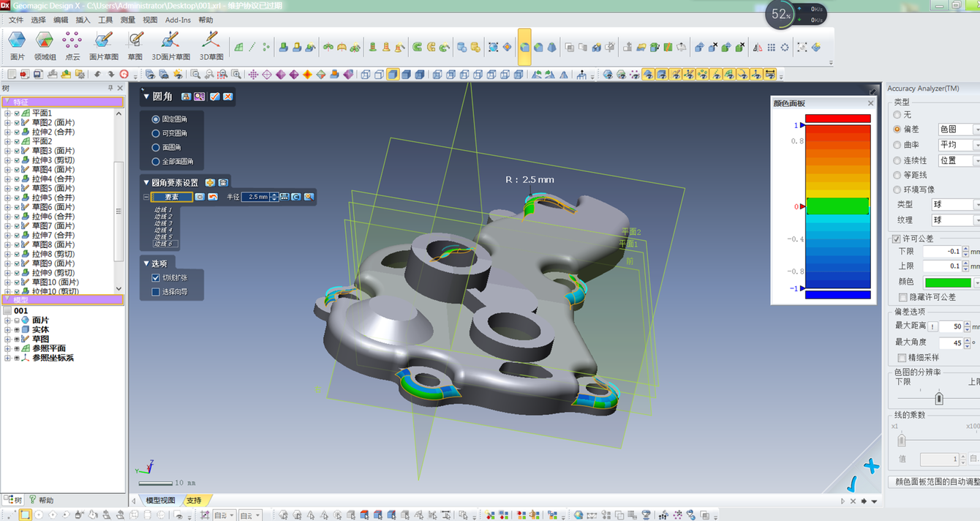The image size is (980, 521).
Task: Click the red circular rebuild icon
Action: point(124,75)
